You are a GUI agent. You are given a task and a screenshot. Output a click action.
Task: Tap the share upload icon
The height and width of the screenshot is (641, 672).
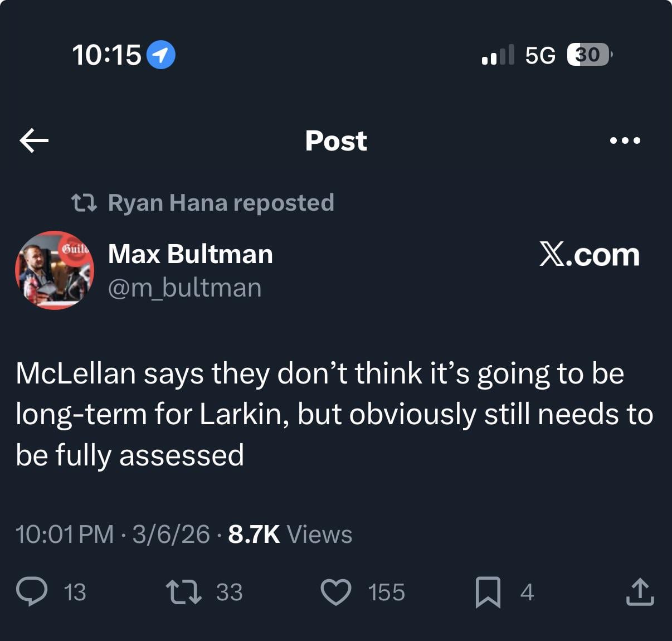click(639, 592)
